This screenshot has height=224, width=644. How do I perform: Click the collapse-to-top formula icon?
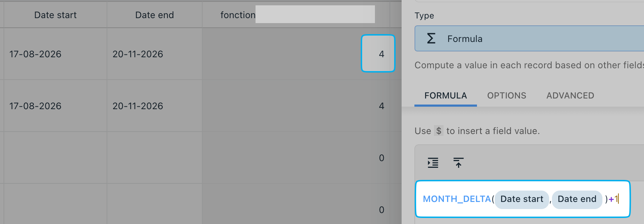(458, 163)
